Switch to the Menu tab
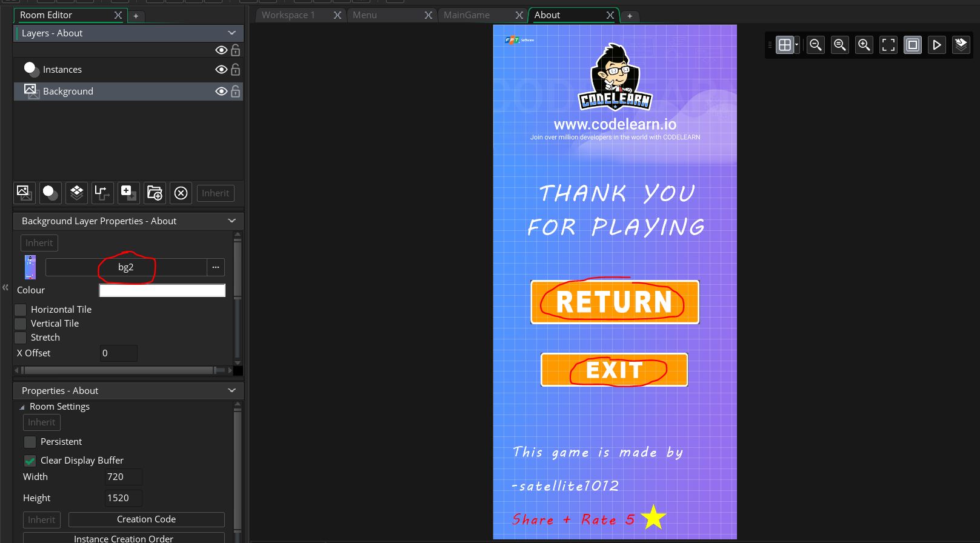The height and width of the screenshot is (543, 980). [365, 15]
